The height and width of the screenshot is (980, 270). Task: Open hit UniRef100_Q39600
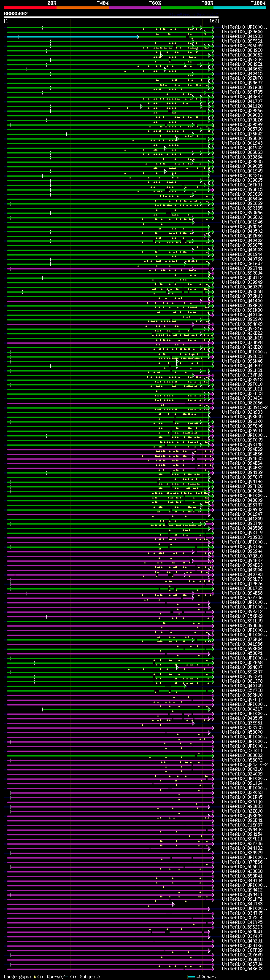click(242, 32)
